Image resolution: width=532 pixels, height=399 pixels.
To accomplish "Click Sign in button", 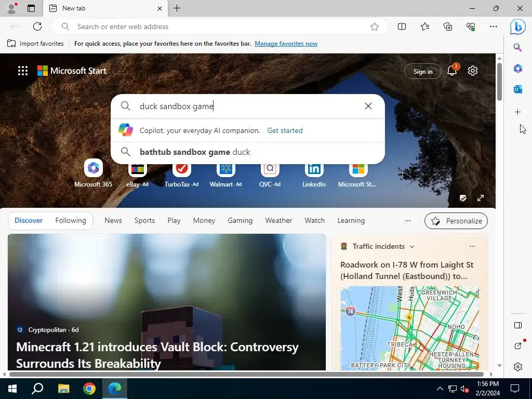I will tap(423, 71).
